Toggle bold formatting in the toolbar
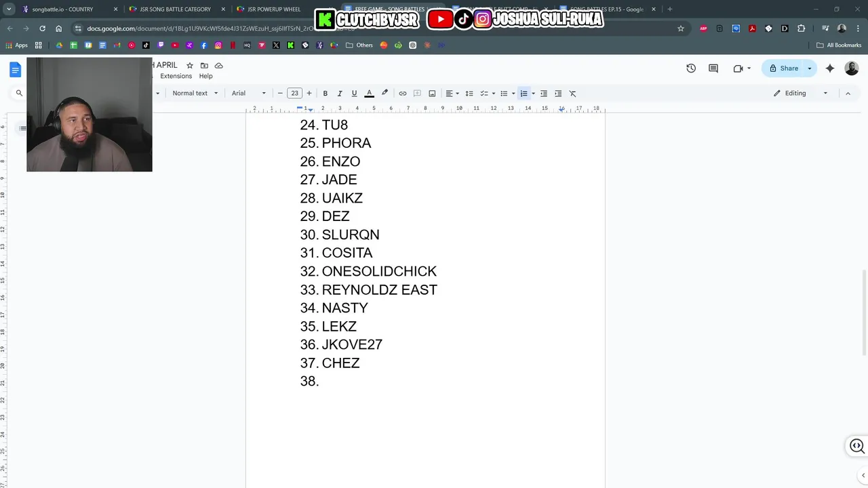This screenshot has height=488, width=868. [x=325, y=94]
